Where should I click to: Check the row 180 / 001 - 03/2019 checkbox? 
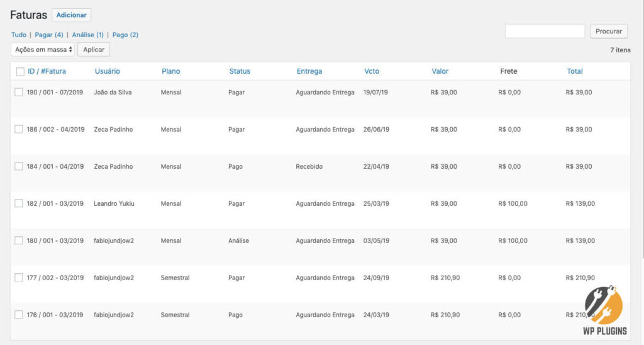pyautogui.click(x=19, y=240)
